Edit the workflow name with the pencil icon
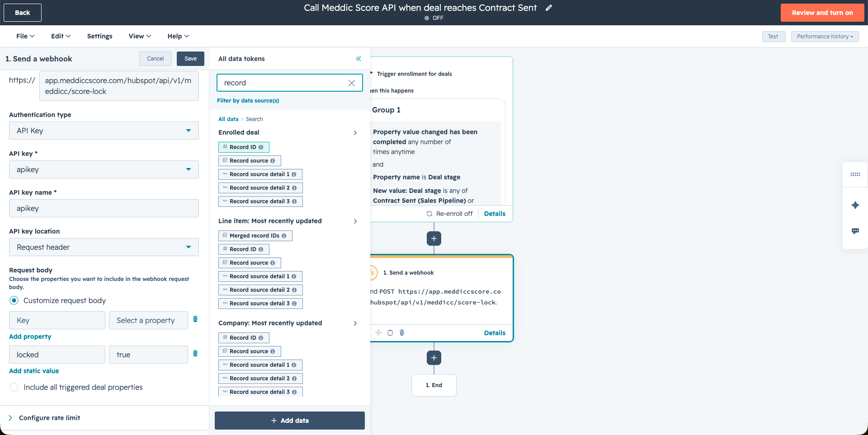Viewport: 868px width, 435px height. click(x=549, y=8)
